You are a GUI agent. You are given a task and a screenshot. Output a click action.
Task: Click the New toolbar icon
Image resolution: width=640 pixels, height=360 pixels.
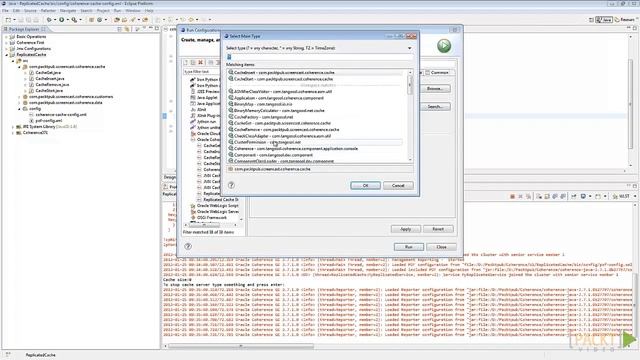8,20
